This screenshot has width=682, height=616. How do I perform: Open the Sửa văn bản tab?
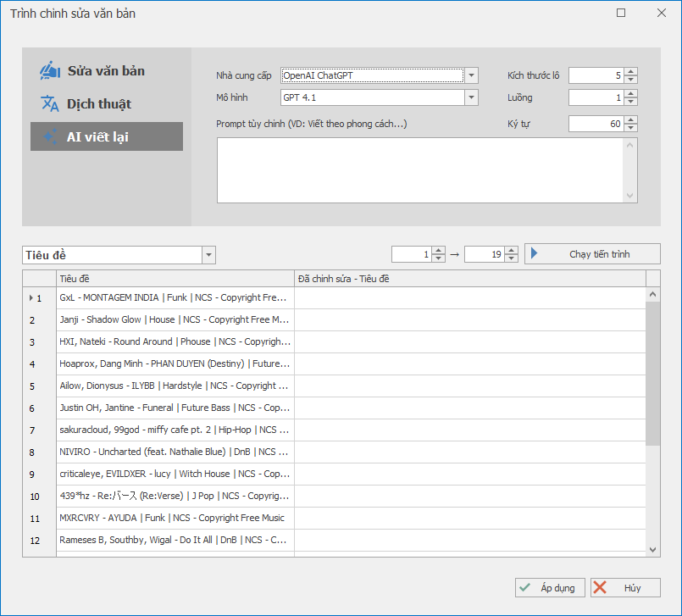(106, 71)
